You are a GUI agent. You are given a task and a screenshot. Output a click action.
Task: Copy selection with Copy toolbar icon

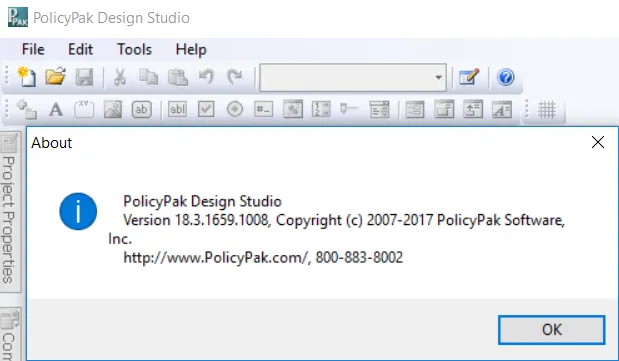(148, 77)
